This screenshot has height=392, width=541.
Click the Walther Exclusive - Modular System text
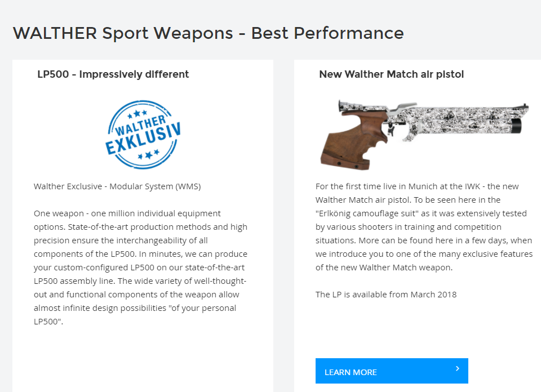click(117, 186)
